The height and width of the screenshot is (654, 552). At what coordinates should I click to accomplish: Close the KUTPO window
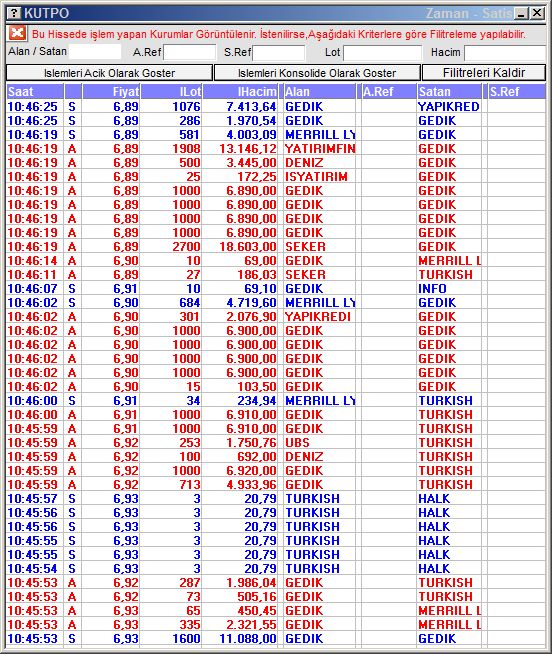pos(537,13)
